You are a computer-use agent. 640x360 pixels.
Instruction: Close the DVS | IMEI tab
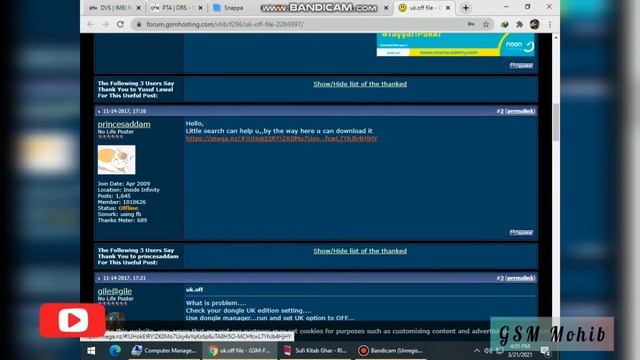point(138,8)
